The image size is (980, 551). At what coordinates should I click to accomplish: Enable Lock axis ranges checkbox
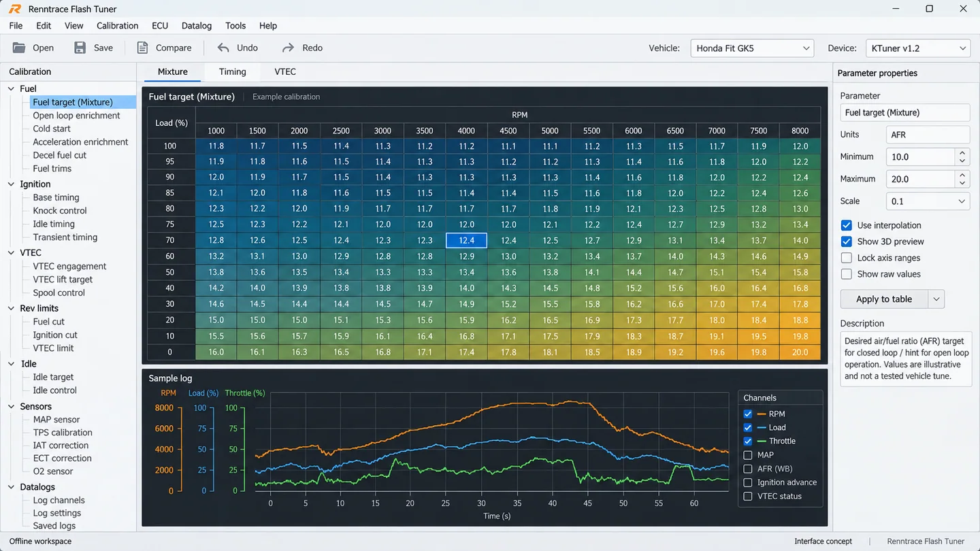point(846,258)
